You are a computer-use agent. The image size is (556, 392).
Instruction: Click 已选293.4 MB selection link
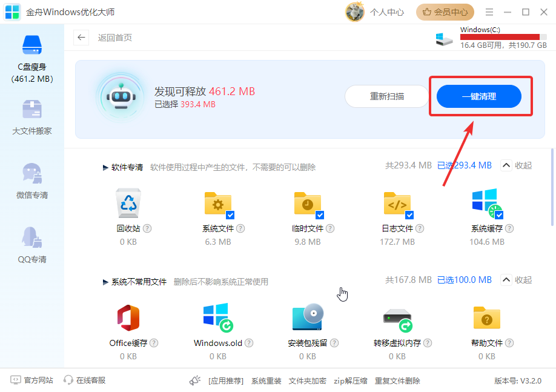click(465, 165)
